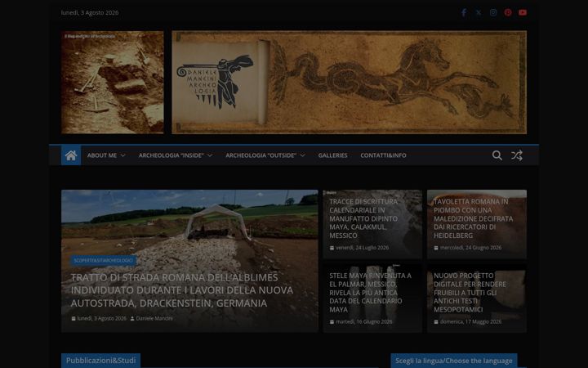Open the About Me menu item

102,155
